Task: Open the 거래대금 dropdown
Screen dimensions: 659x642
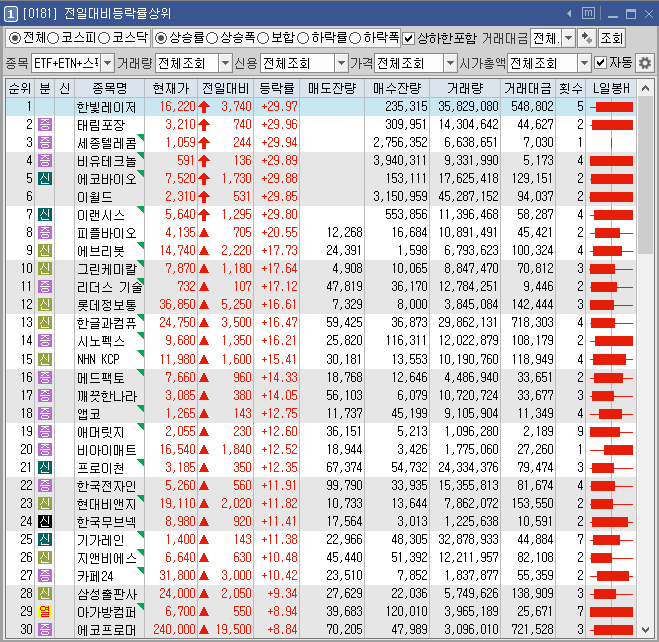Action: click(x=568, y=38)
